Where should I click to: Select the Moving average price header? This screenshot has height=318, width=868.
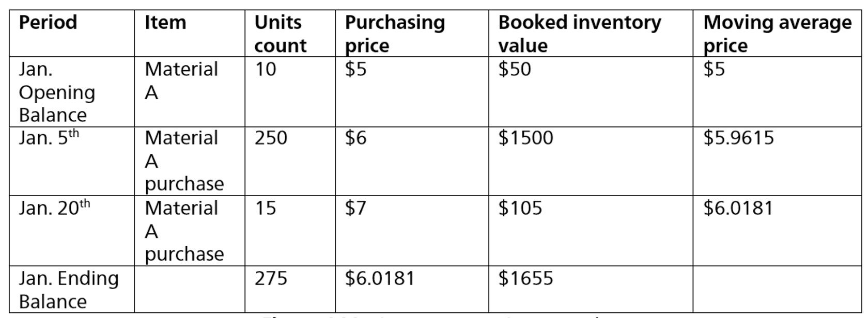click(777, 33)
